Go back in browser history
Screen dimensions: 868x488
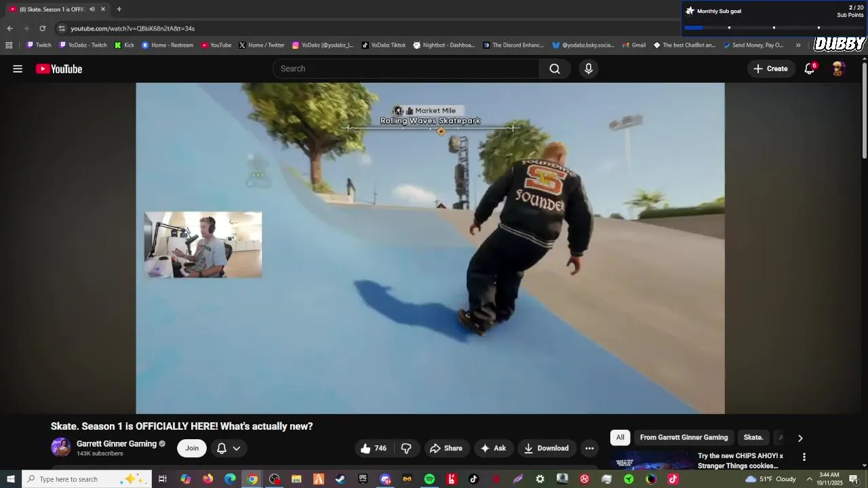click(x=9, y=28)
